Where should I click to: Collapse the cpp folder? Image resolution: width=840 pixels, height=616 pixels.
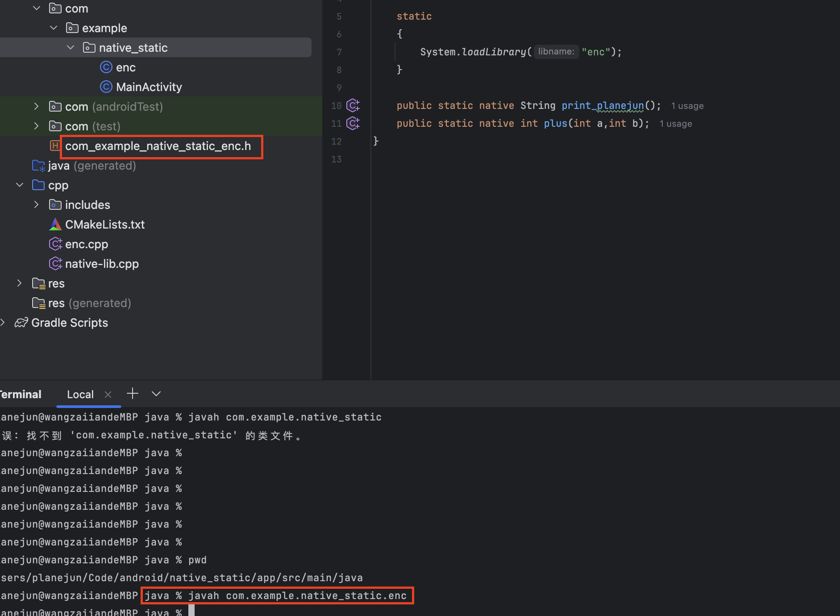[20, 185]
